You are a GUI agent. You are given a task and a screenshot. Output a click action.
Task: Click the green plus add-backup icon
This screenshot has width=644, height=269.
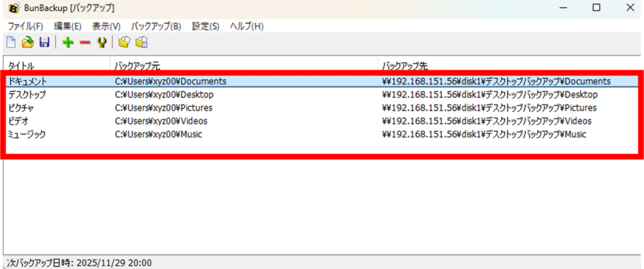pos(68,42)
